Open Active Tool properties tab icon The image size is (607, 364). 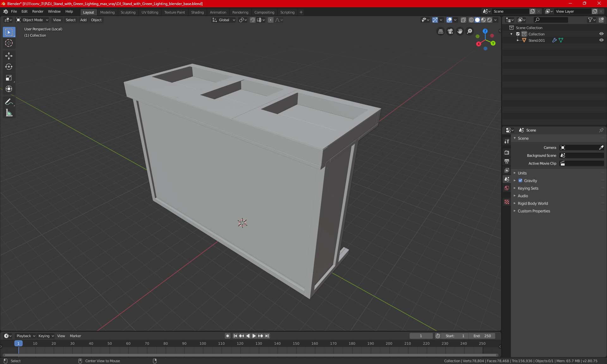507,141
